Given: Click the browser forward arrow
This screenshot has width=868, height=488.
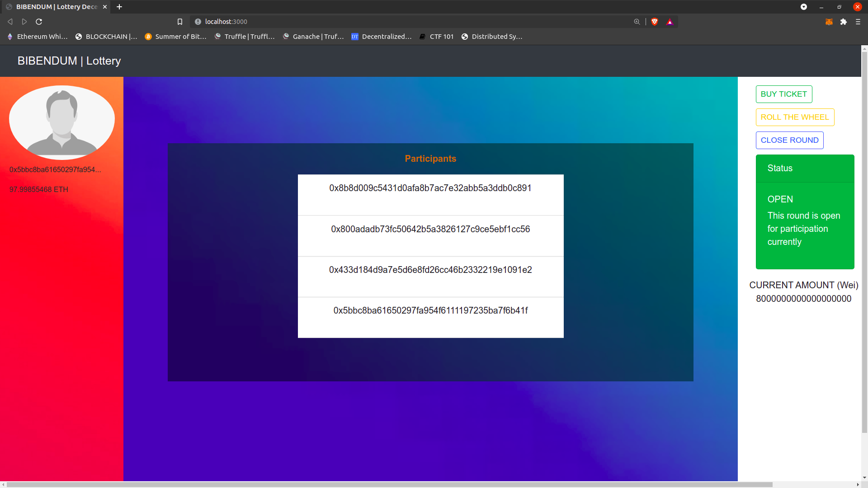Looking at the screenshot, I should pos(24,22).
